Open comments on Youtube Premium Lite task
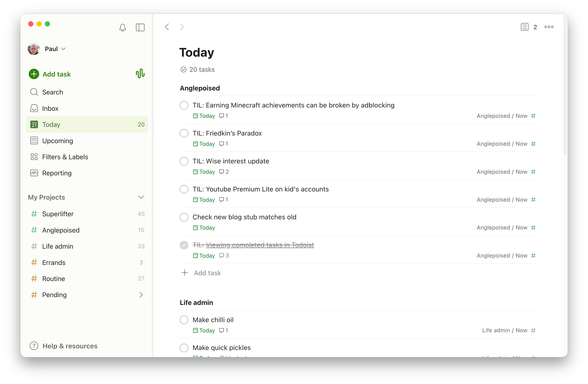Screen dimensions: 588x384 224,200
